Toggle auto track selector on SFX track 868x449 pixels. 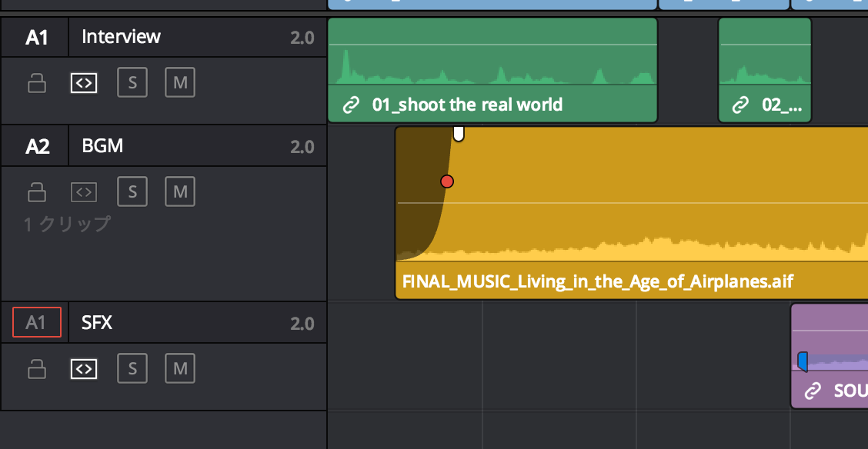[x=84, y=369]
